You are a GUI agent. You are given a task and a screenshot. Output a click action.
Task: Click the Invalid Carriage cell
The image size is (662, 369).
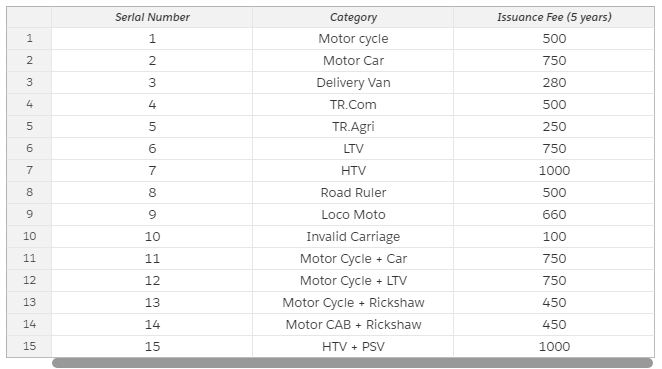pyautogui.click(x=353, y=236)
